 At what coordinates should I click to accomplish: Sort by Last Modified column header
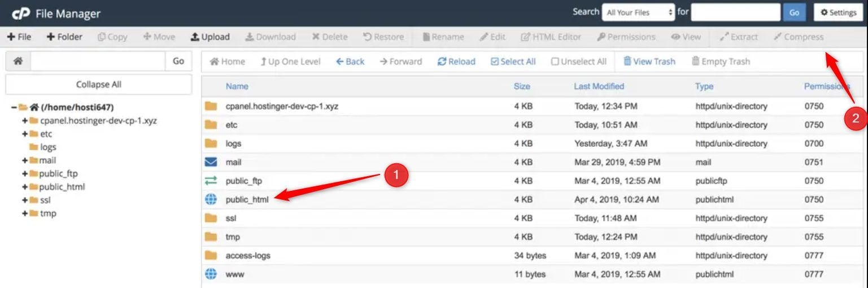tap(599, 86)
